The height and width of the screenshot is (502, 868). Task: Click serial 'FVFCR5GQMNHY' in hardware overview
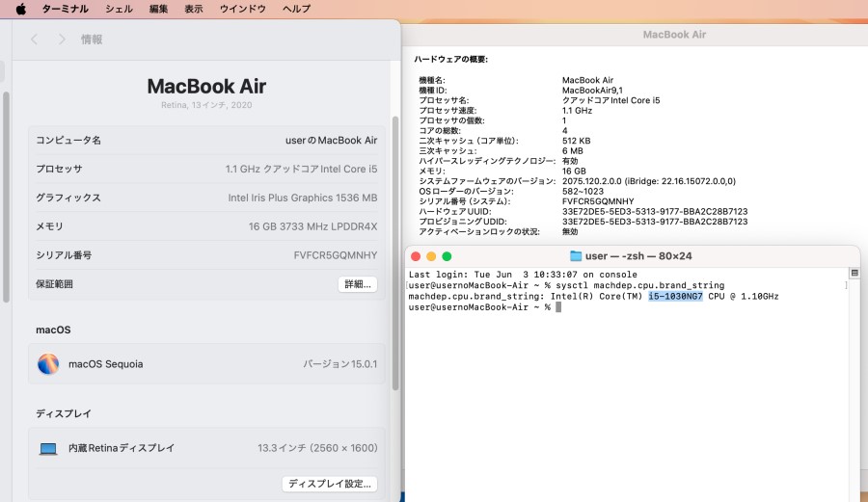598,201
